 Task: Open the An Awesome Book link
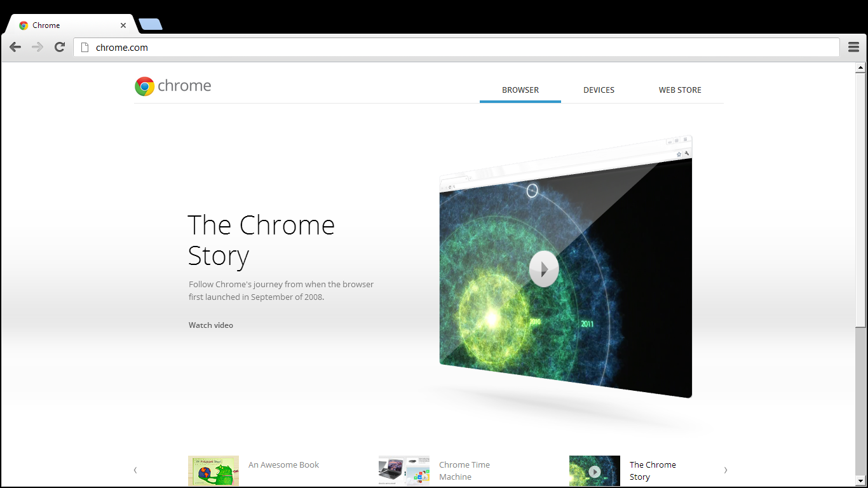283,464
